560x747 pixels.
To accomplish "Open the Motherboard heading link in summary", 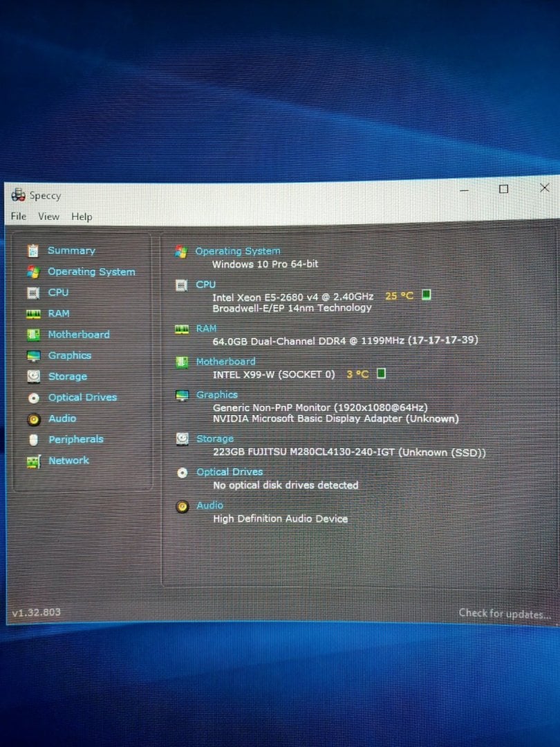I will tap(225, 362).
